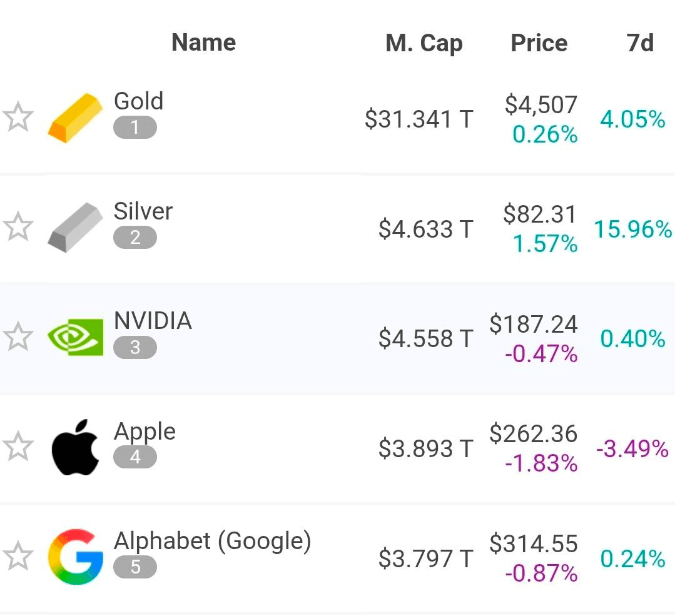Click the NVIDIA logo icon

pyautogui.click(x=75, y=338)
